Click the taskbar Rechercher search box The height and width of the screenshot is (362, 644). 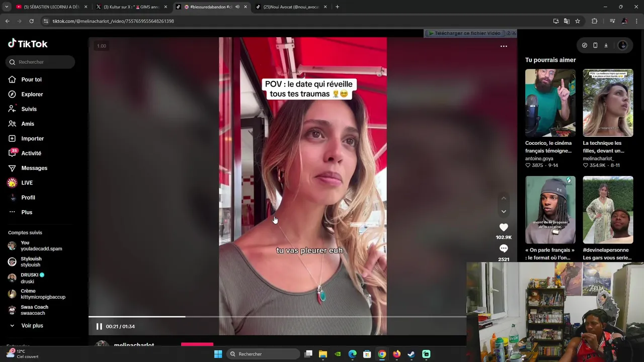click(x=263, y=354)
